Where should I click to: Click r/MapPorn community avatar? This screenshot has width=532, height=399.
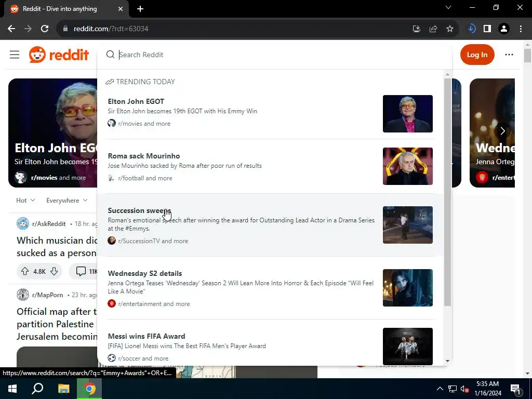(x=23, y=295)
